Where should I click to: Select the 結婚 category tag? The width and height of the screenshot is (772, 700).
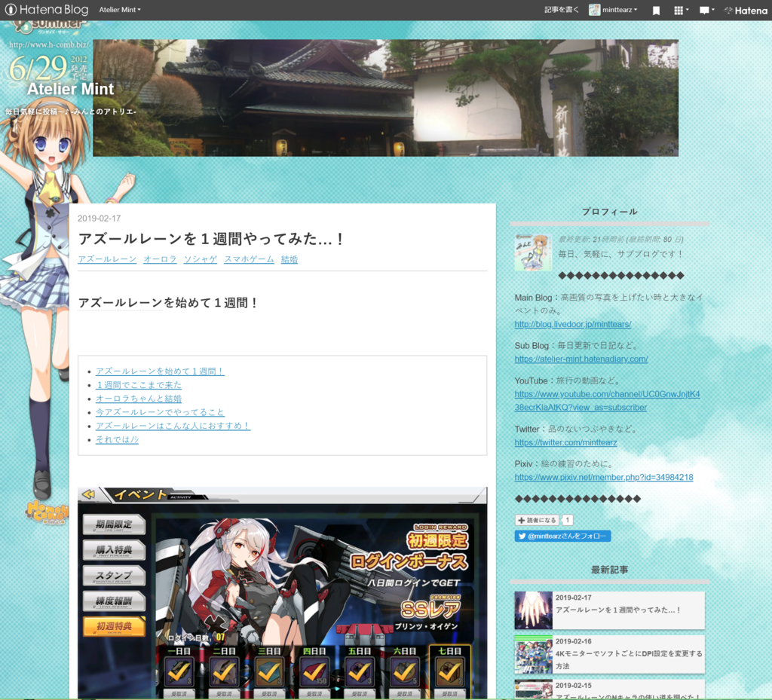289,259
